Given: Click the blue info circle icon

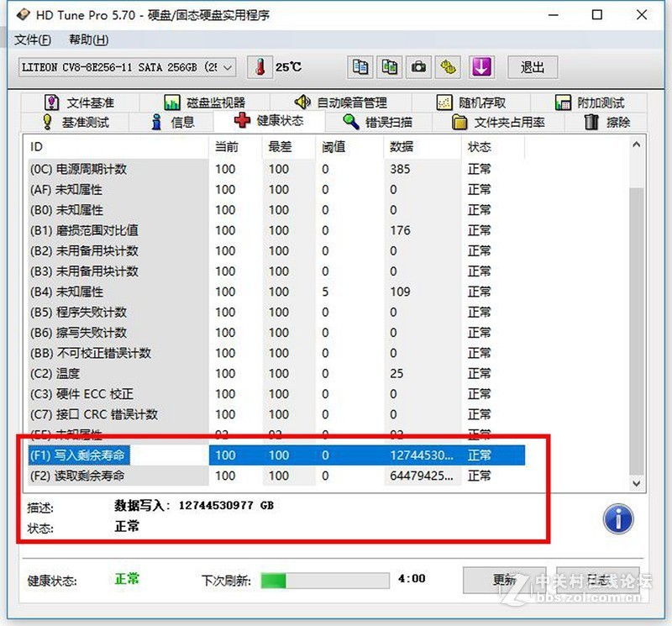Looking at the screenshot, I should pyautogui.click(x=617, y=519).
